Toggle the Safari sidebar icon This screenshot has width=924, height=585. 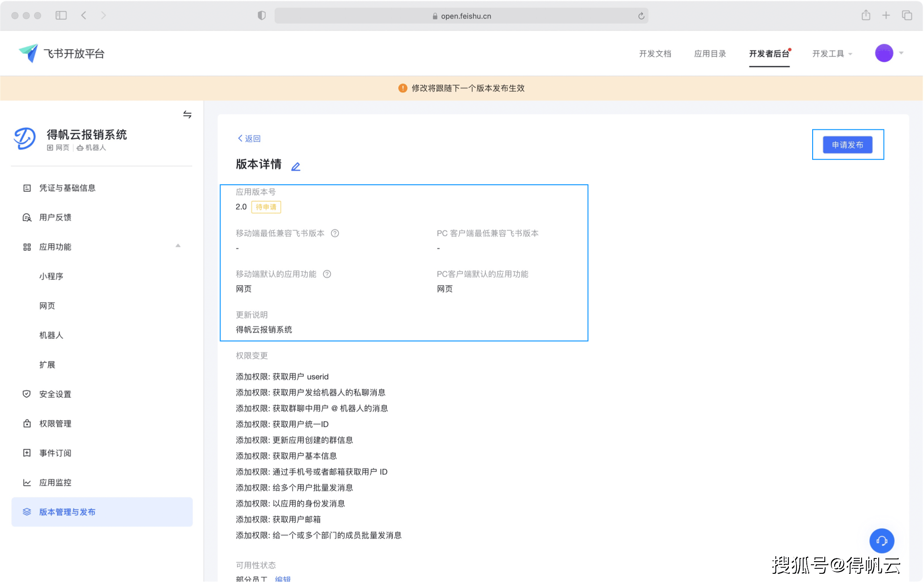pos(61,15)
